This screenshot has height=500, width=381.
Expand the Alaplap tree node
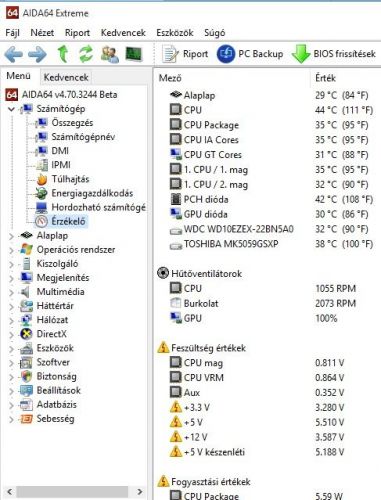click(11, 236)
